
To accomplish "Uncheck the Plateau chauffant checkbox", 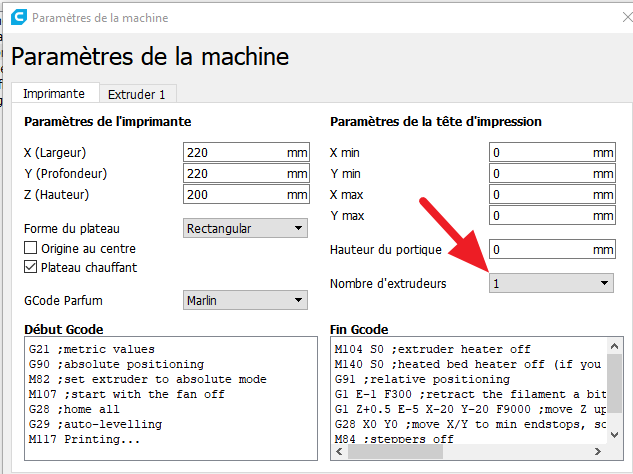I will 30,267.
